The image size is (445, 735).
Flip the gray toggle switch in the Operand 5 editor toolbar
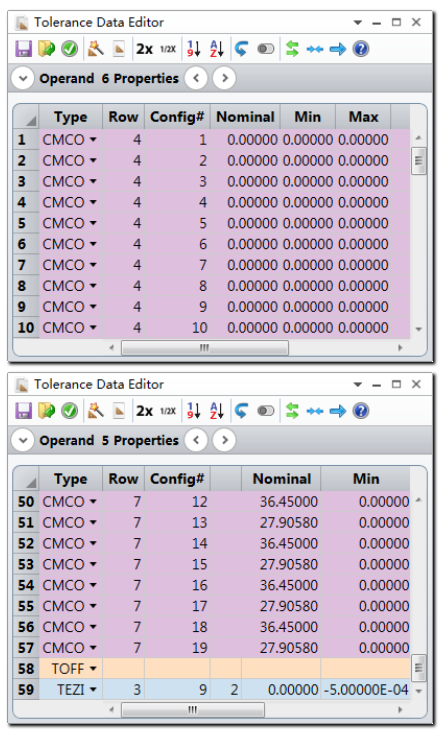click(265, 411)
